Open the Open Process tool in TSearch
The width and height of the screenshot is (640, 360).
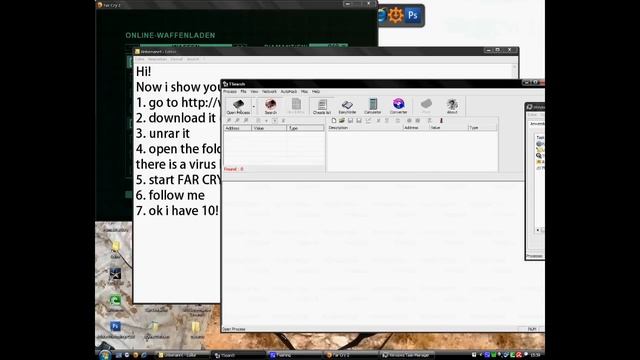238,106
